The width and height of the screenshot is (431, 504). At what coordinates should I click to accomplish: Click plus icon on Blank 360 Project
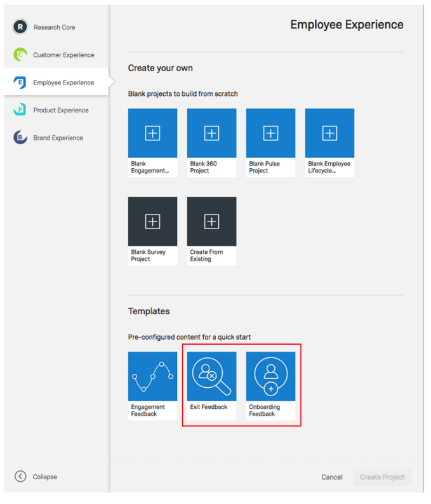[212, 133]
